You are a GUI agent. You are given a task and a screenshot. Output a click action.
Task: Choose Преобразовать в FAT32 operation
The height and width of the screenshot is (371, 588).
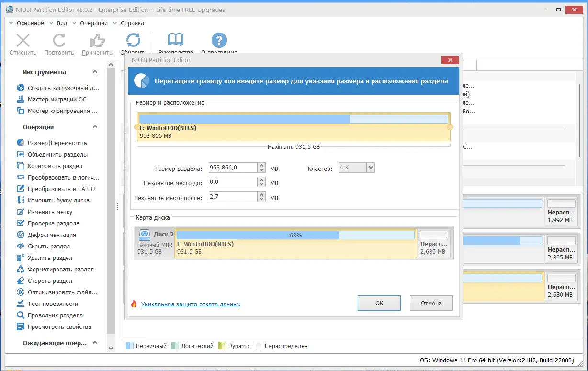click(56, 189)
